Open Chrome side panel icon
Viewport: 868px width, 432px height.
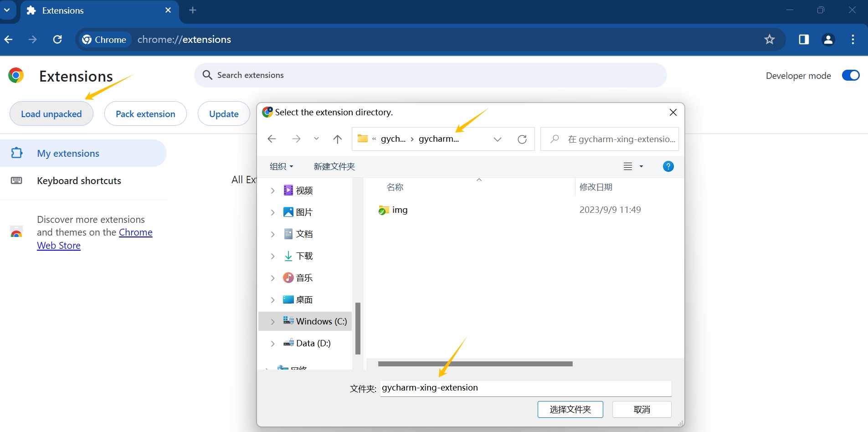click(x=804, y=40)
